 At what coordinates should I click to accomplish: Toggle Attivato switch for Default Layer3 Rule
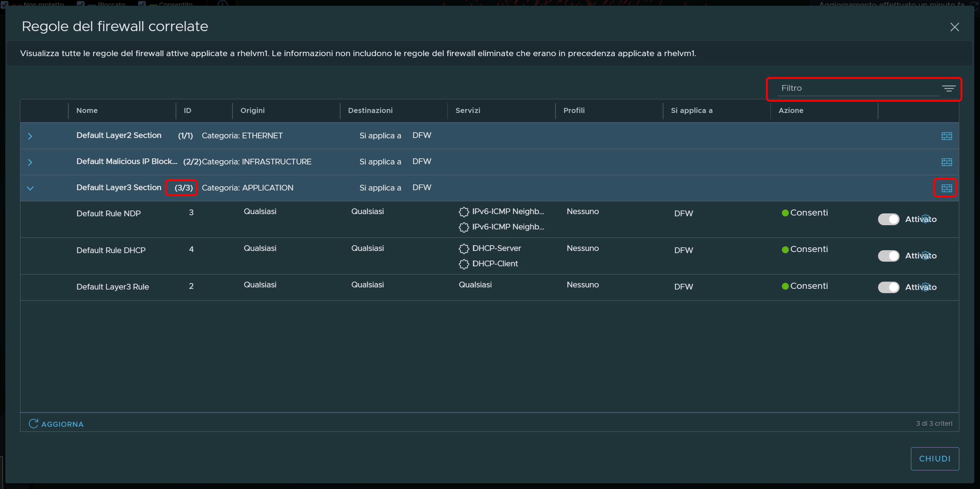(x=888, y=287)
